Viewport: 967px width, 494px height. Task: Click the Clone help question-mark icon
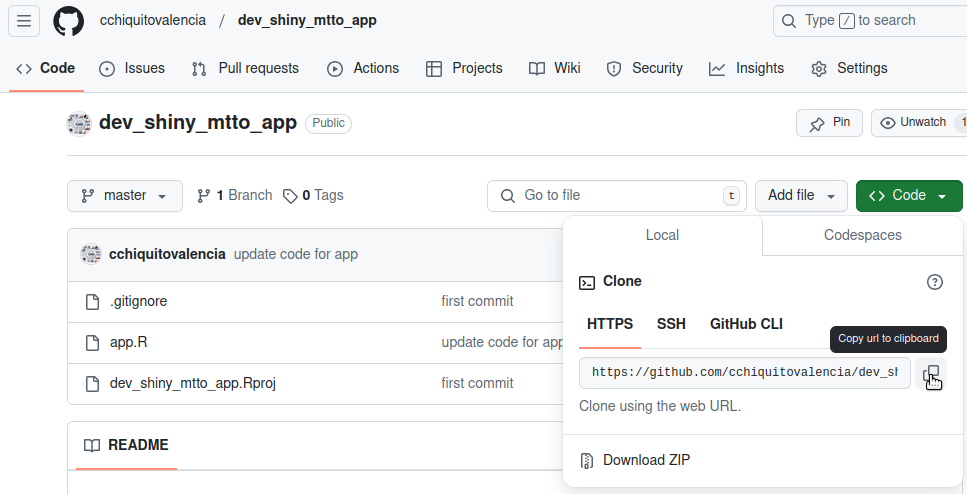[935, 282]
